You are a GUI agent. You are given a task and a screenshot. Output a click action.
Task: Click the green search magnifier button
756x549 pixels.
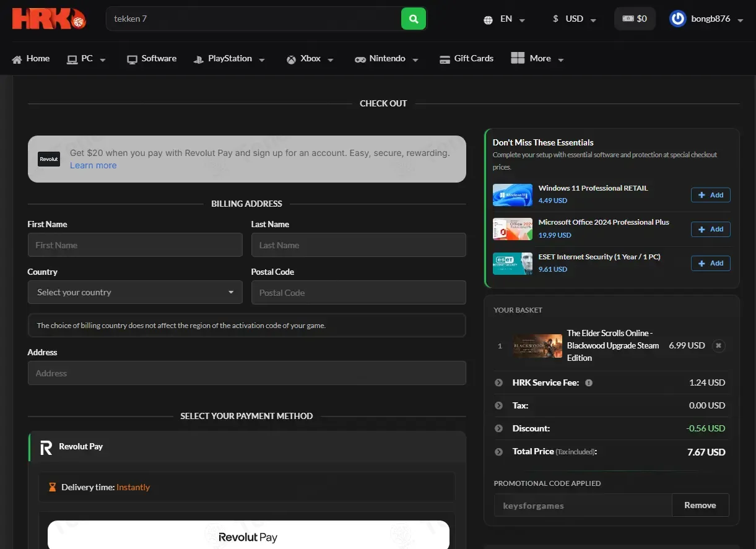click(414, 19)
